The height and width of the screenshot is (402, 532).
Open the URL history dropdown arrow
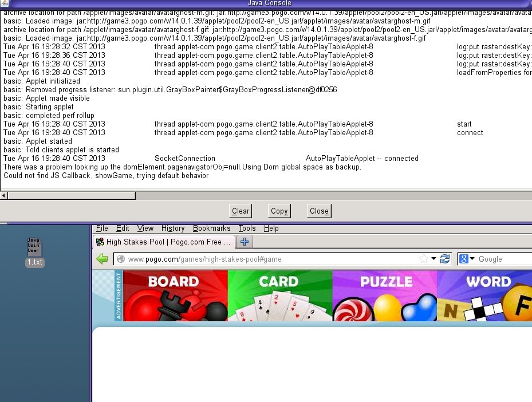coord(434,259)
